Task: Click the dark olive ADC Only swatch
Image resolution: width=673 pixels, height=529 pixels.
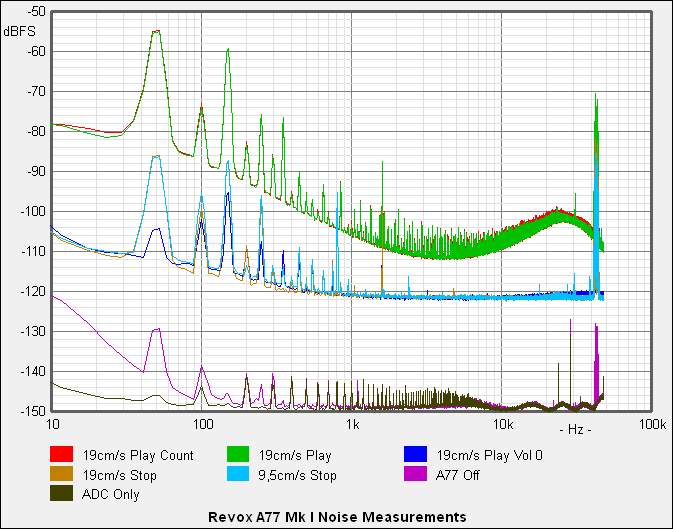Action: (61, 493)
